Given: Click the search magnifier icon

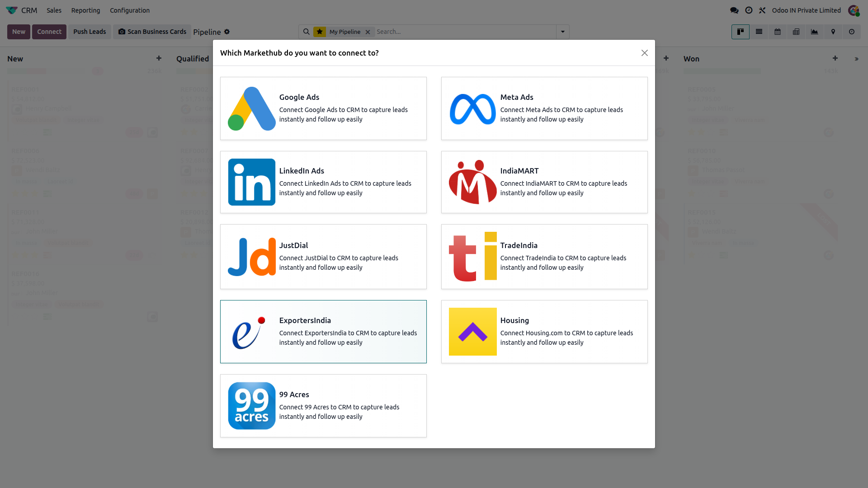Looking at the screenshot, I should point(306,32).
